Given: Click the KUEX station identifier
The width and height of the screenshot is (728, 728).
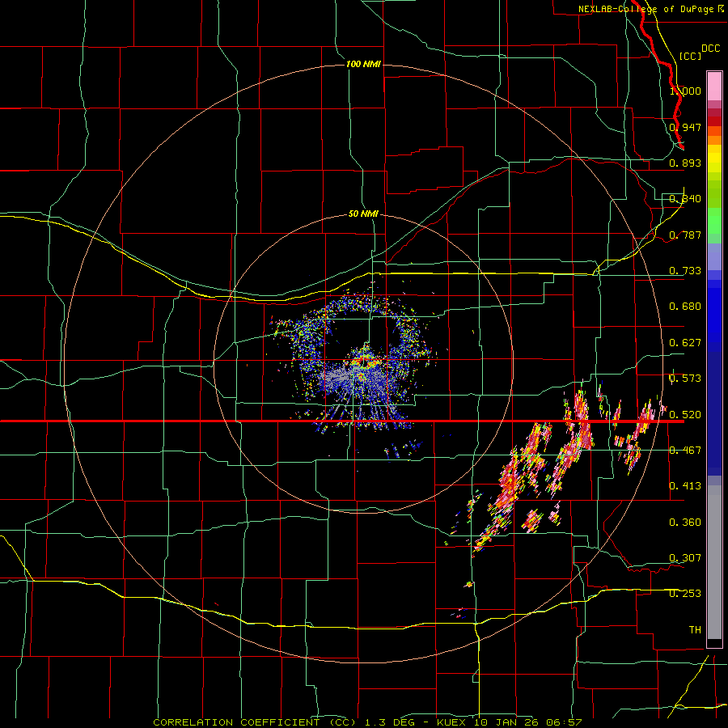Looking at the screenshot, I should (453, 722).
